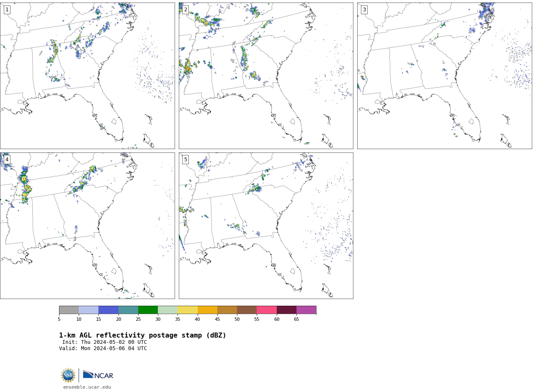Click the colorbar tick label 65
The width and height of the screenshot is (536, 392).
click(296, 320)
